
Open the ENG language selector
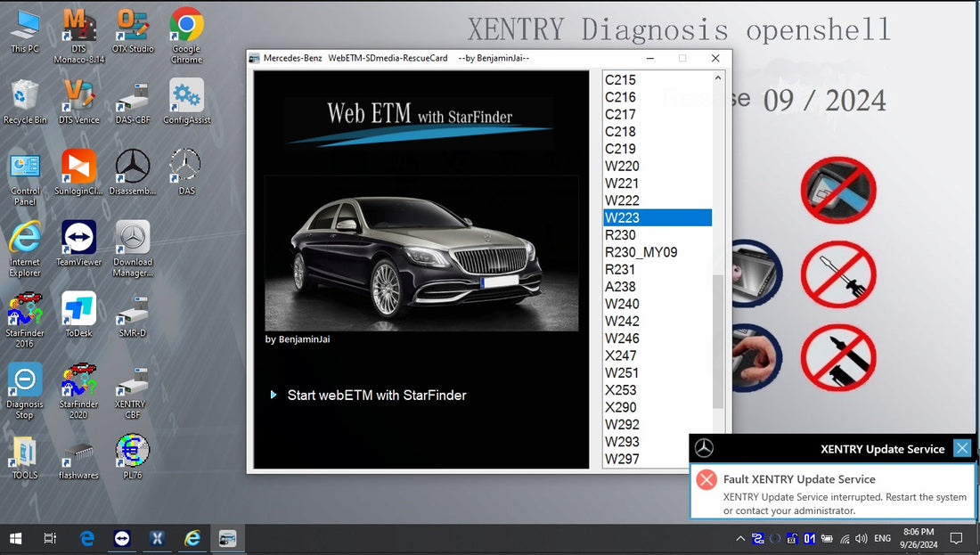tap(882, 538)
